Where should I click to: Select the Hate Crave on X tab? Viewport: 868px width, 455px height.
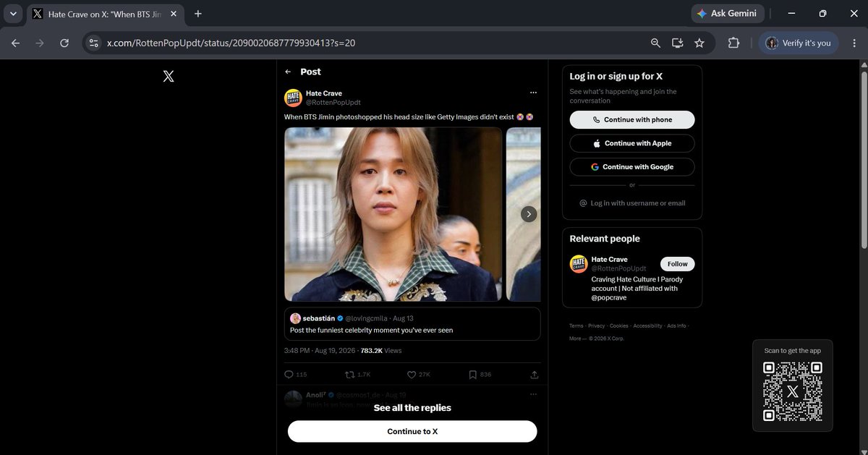pos(103,14)
